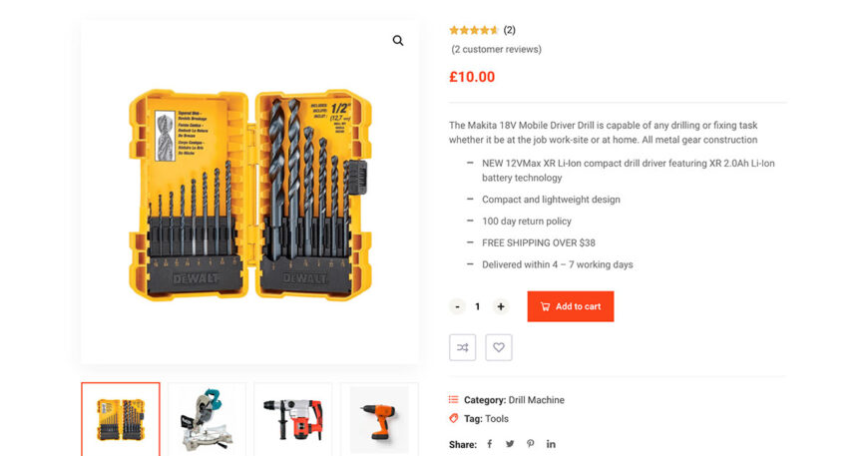This screenshot has width=868, height=456.
Task: Share on LinkedIn icon
Action: [551, 444]
